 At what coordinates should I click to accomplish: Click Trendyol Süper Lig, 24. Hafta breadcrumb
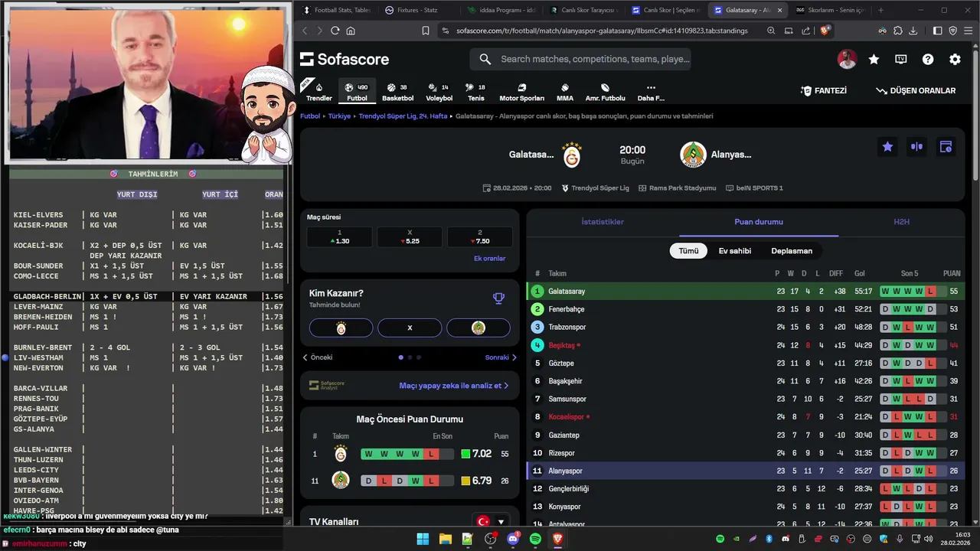coord(403,116)
